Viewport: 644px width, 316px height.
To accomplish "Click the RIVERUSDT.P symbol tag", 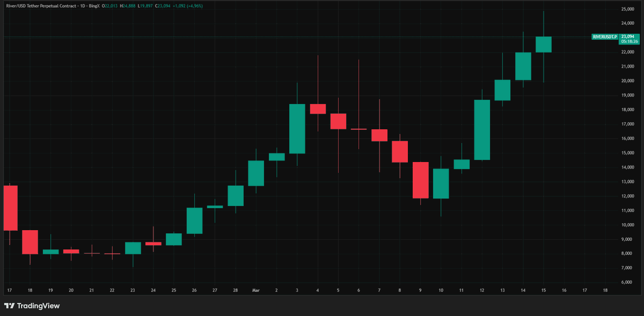I will click(x=604, y=36).
